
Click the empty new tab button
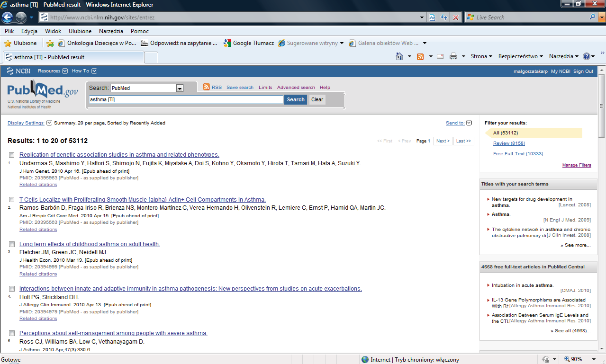[x=151, y=57]
